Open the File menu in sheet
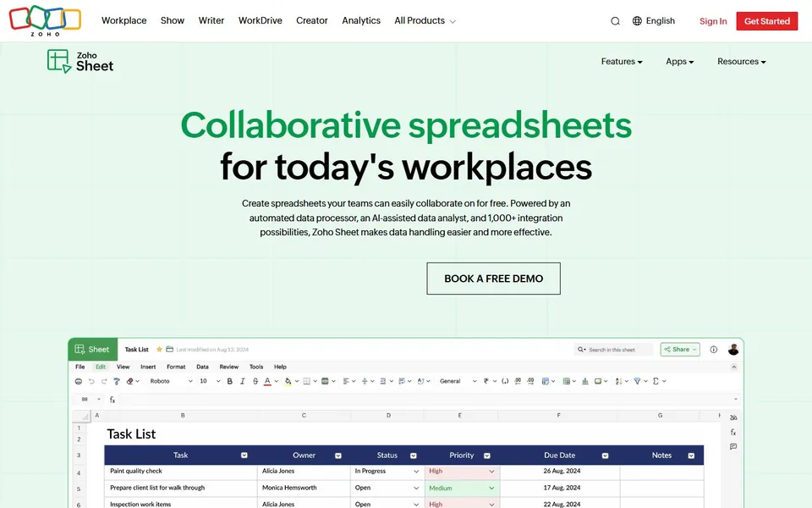Viewport: 812px width, 508px height. coord(80,367)
